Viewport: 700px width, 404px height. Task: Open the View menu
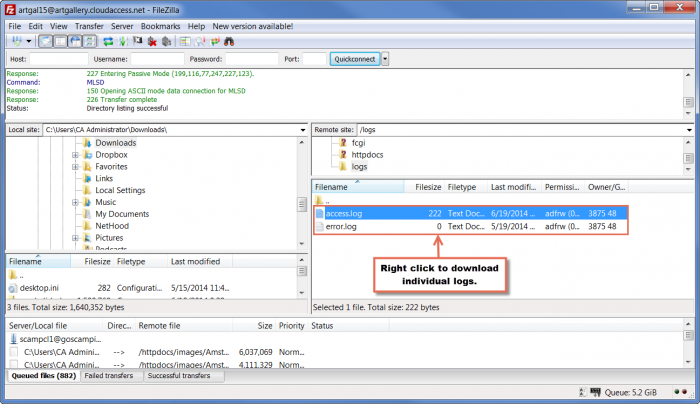[x=58, y=26]
